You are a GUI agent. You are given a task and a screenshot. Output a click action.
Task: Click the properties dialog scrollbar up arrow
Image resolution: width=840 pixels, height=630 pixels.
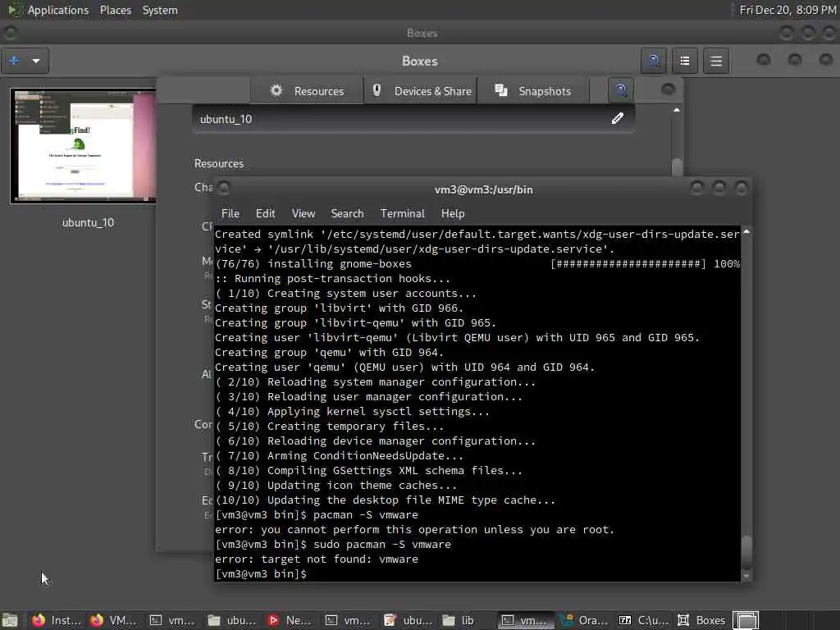[x=677, y=110]
